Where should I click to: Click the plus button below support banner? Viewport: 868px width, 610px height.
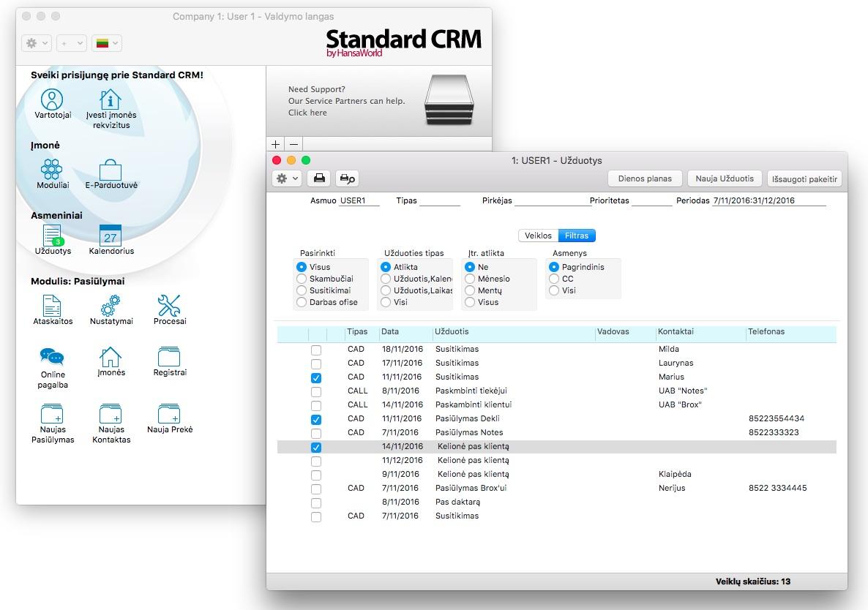point(275,144)
